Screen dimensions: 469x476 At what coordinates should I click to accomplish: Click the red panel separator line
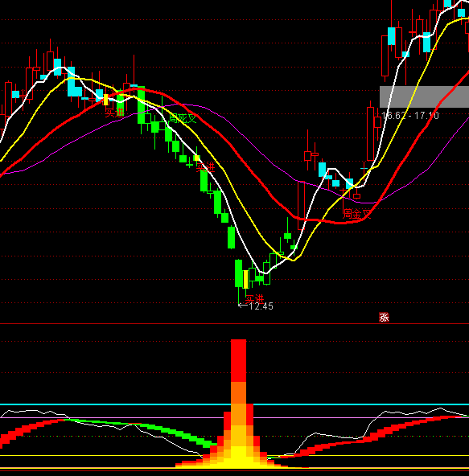235,324
